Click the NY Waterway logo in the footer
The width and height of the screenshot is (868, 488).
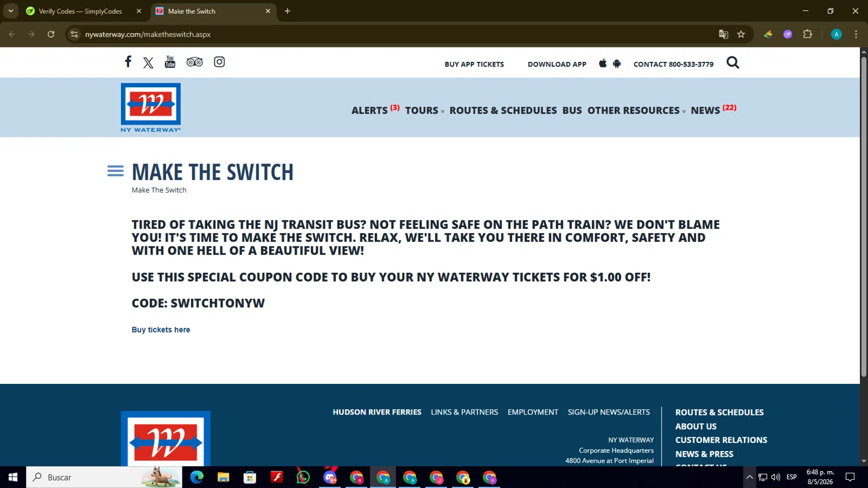coord(165,439)
